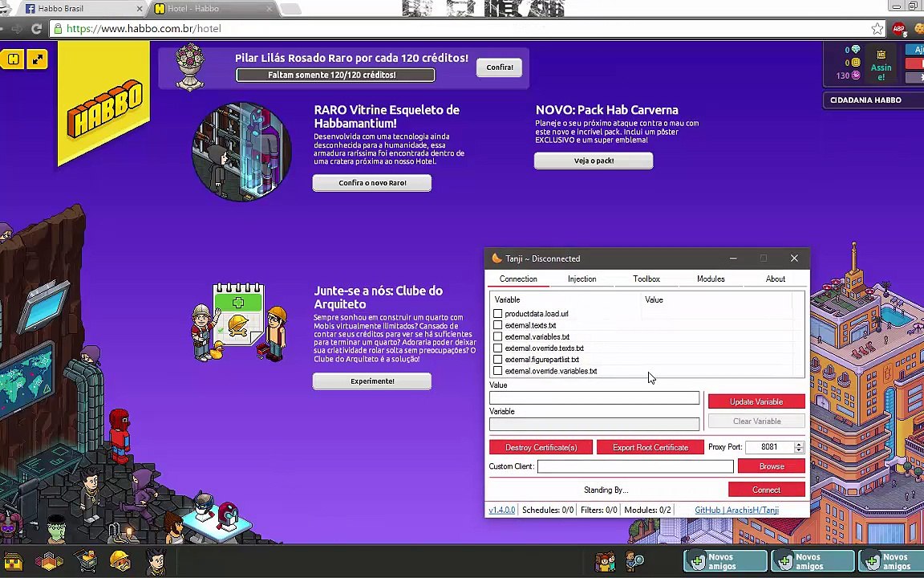Open the builders club helmet icon
Screen dimensions: 924x578
click(120, 561)
